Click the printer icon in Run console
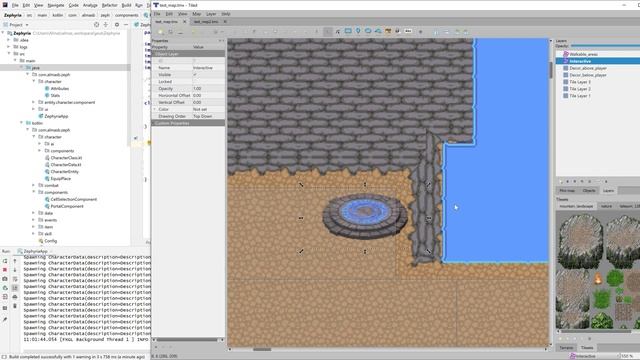640x360 pixels. (x=15, y=297)
